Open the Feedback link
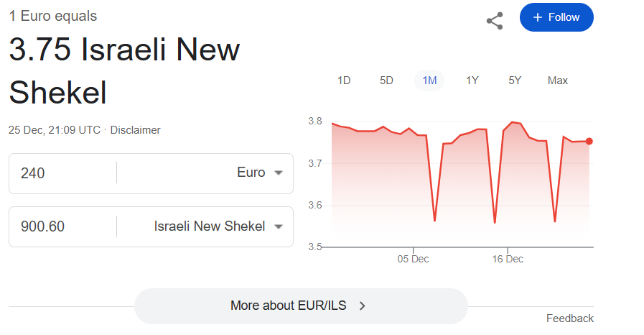 [569, 318]
